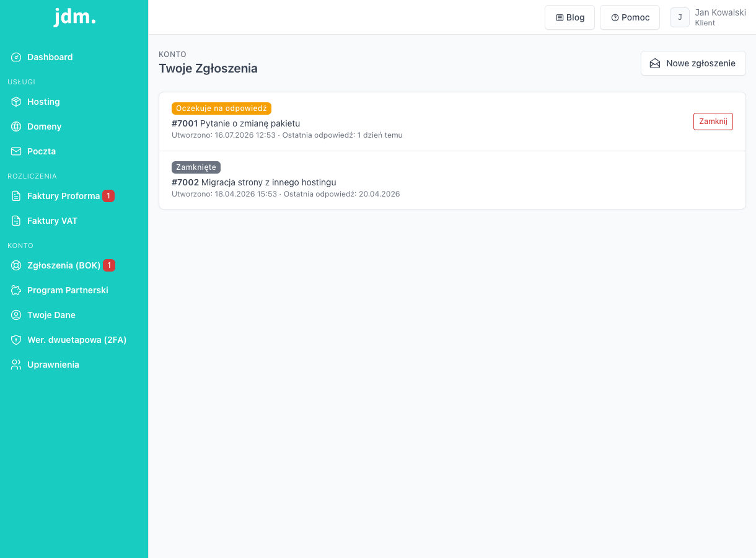Open the Wer. dwuetapowa (2FA) menu item

[x=74, y=340]
